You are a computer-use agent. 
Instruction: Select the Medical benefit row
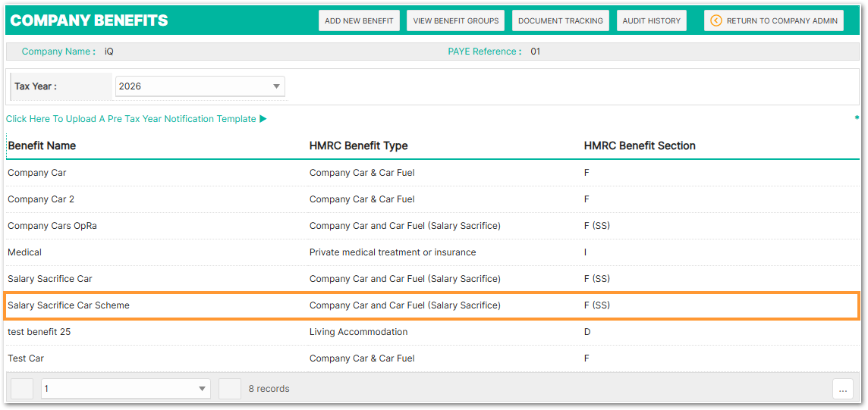(433, 252)
